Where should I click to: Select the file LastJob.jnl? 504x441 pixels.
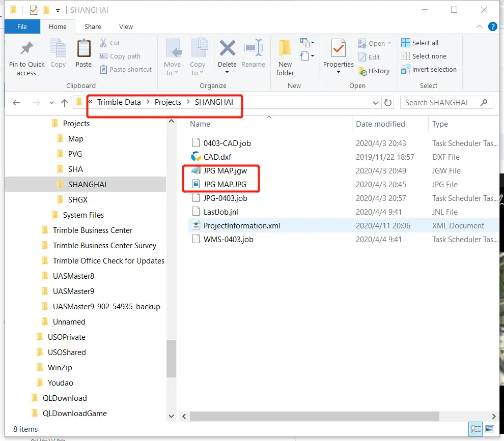point(220,212)
